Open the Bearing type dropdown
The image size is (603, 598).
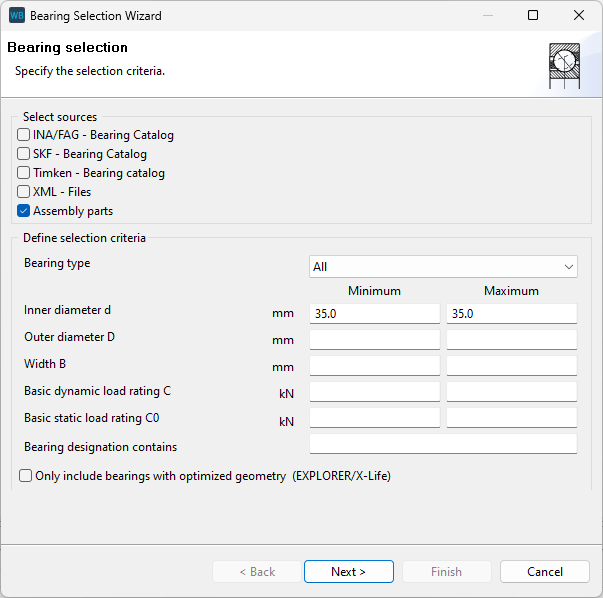[443, 267]
